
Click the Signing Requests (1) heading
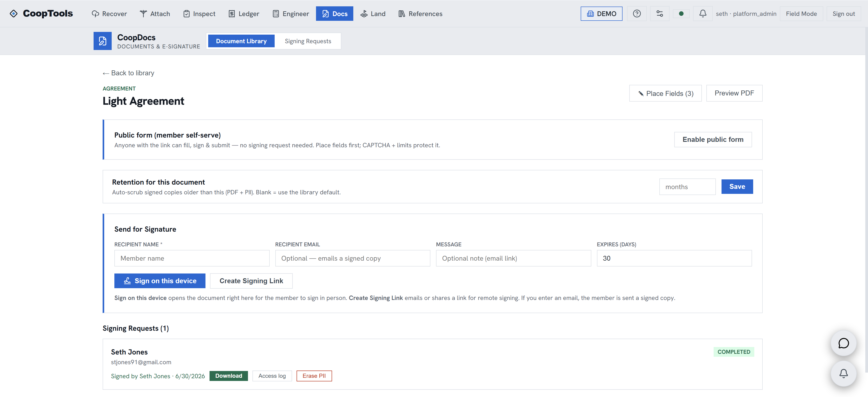[x=136, y=328]
